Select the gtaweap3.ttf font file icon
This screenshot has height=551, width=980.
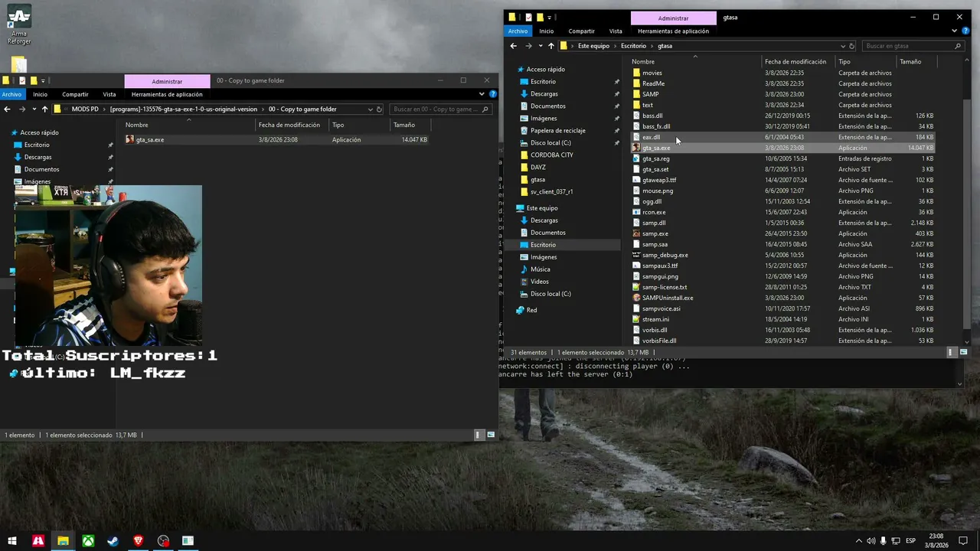(636, 180)
